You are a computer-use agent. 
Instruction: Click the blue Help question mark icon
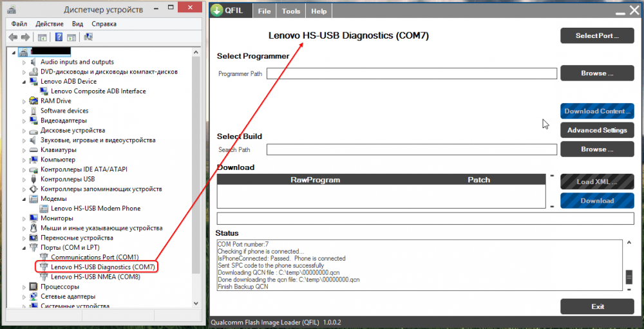(x=59, y=37)
